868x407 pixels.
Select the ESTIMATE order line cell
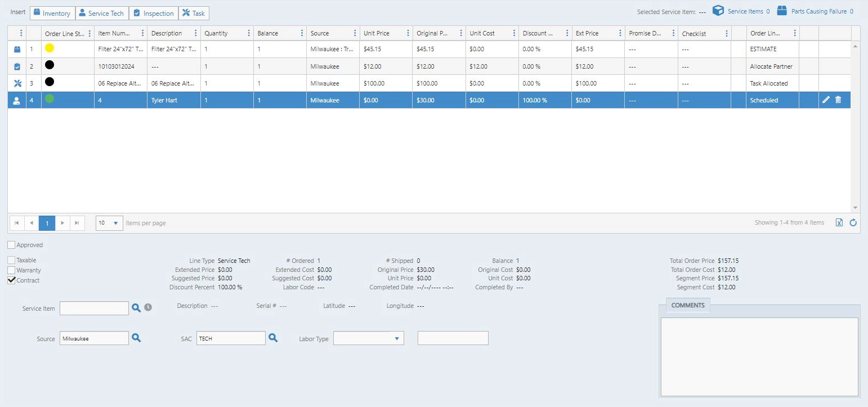(773, 50)
